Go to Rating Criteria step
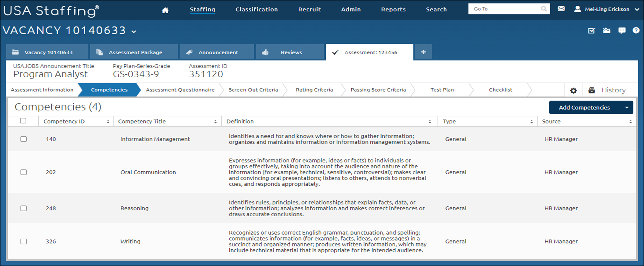The width and height of the screenshot is (644, 266). click(314, 90)
